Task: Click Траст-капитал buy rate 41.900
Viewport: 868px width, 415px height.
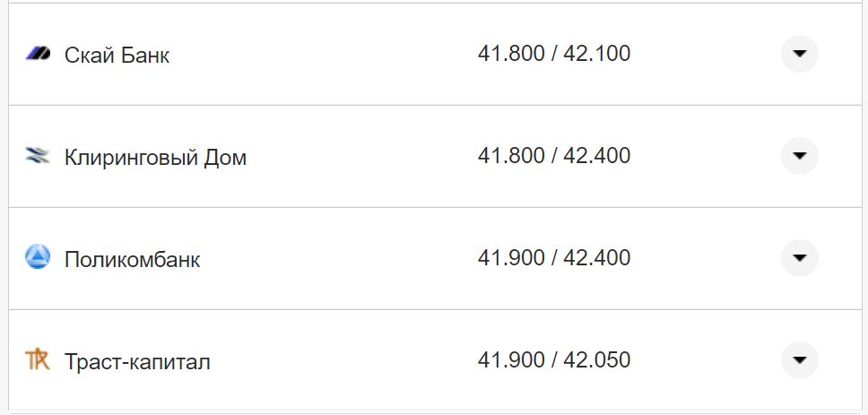Action: click(511, 360)
